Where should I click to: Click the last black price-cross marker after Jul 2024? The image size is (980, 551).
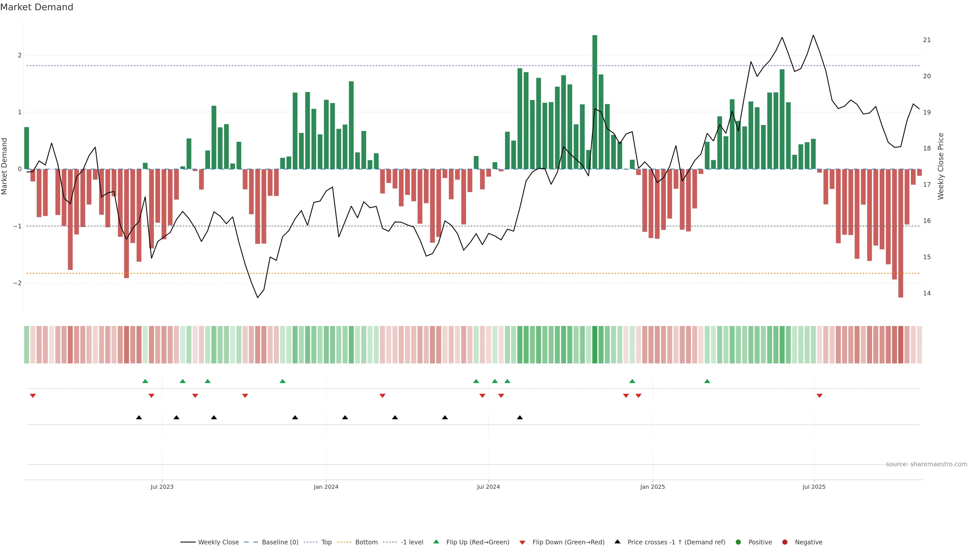pos(520,418)
